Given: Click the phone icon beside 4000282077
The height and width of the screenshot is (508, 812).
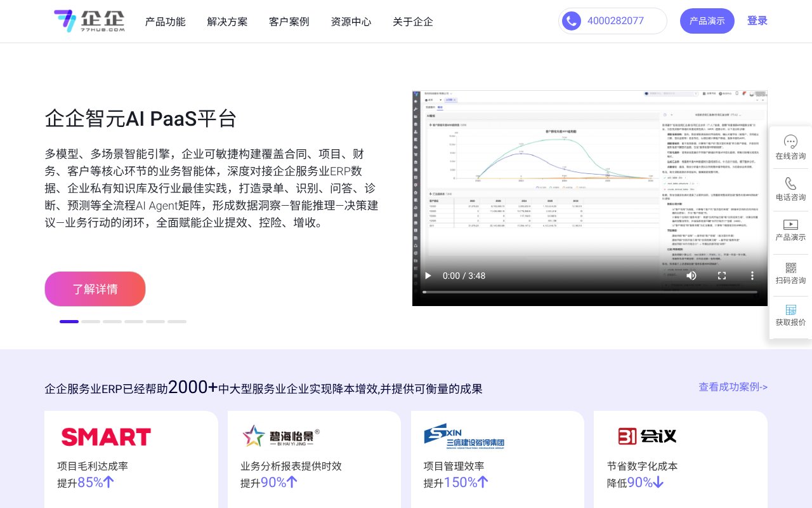Looking at the screenshot, I should (x=571, y=20).
